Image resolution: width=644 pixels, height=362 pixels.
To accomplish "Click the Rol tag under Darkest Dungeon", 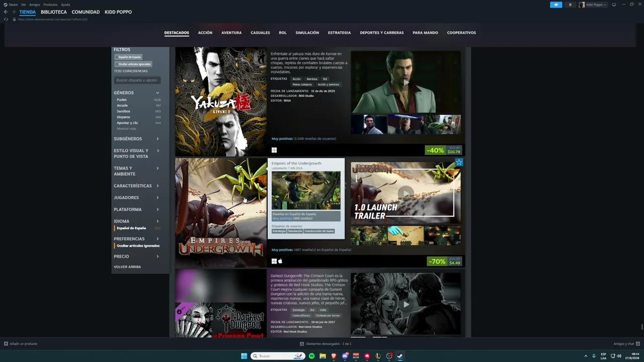I will pos(312,310).
